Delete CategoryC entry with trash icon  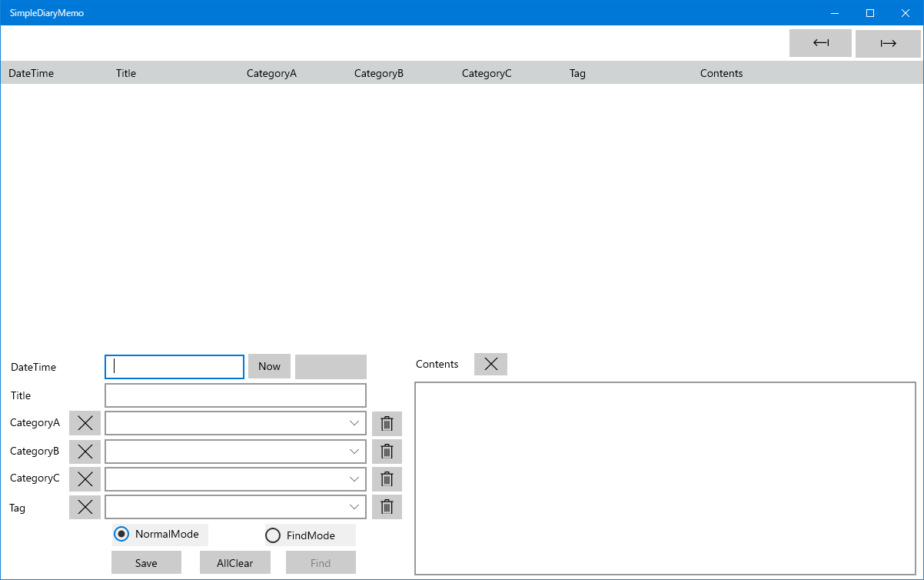(387, 478)
